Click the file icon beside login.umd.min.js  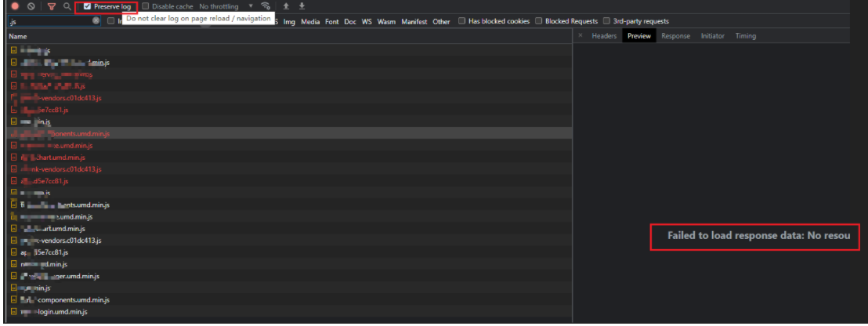coord(14,312)
